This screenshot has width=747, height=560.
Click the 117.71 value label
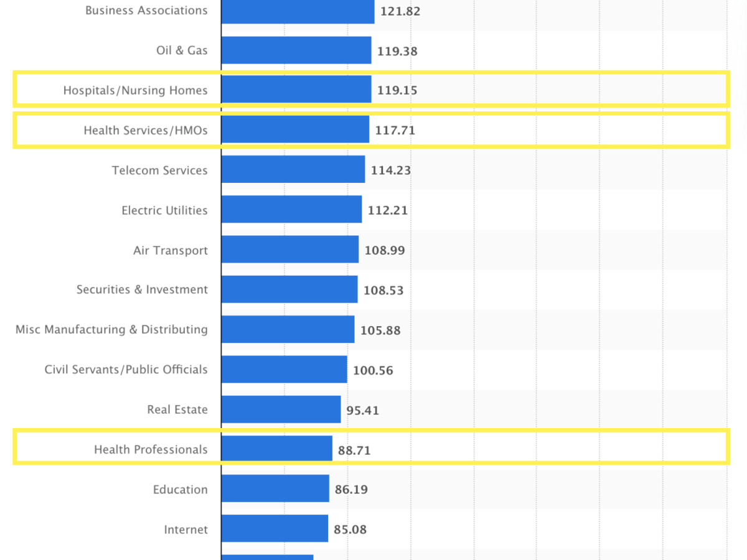click(395, 131)
